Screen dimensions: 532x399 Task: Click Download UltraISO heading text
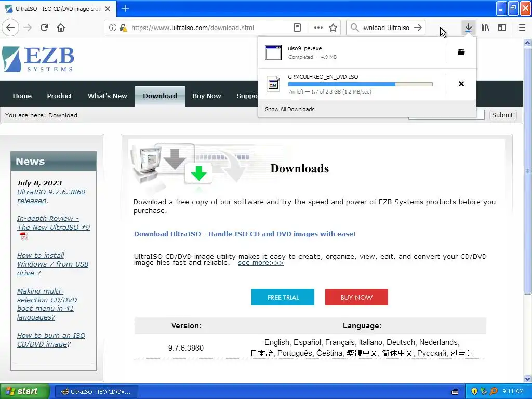coord(245,234)
